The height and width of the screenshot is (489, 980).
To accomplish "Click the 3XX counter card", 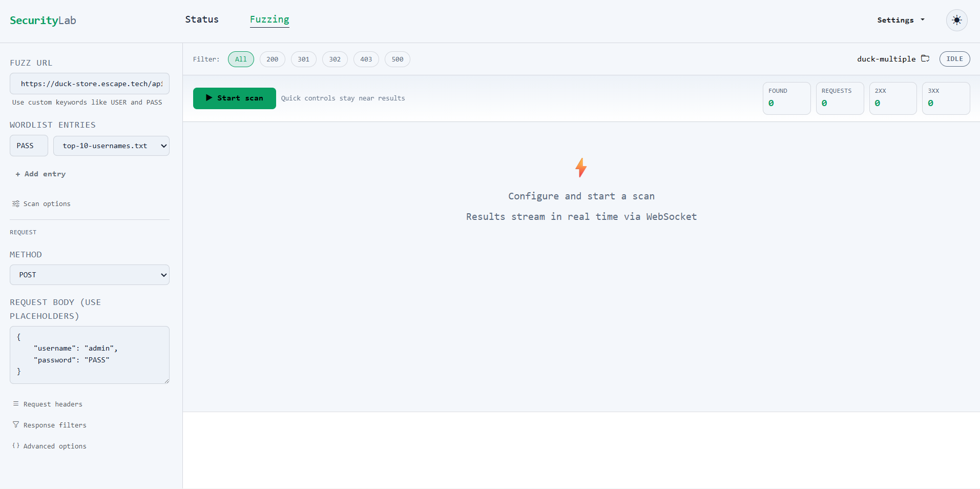I will [946, 98].
